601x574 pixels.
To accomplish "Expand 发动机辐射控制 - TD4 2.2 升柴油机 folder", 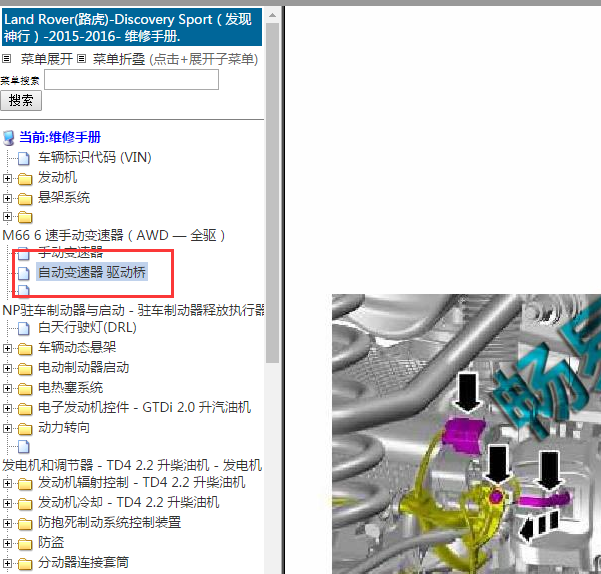I will [x=7, y=483].
